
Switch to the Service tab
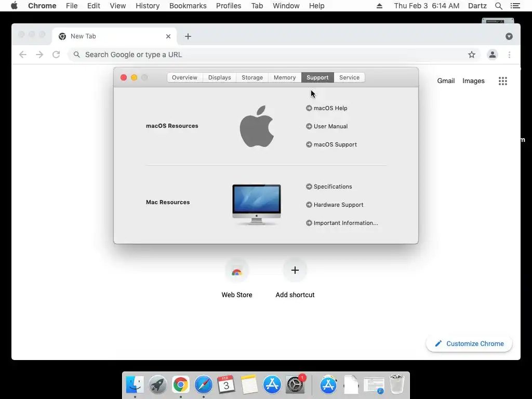(x=350, y=77)
